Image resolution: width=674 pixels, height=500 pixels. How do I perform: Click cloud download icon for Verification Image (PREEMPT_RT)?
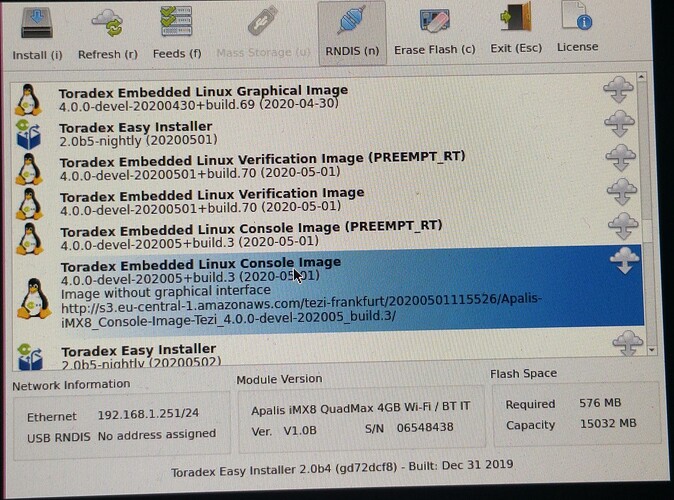tap(621, 157)
